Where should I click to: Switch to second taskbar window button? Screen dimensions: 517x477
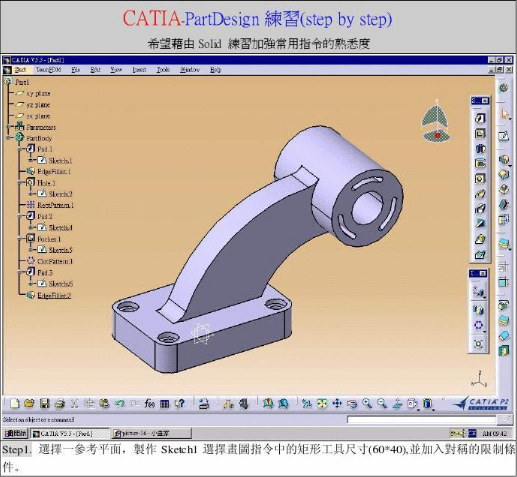[152, 434]
